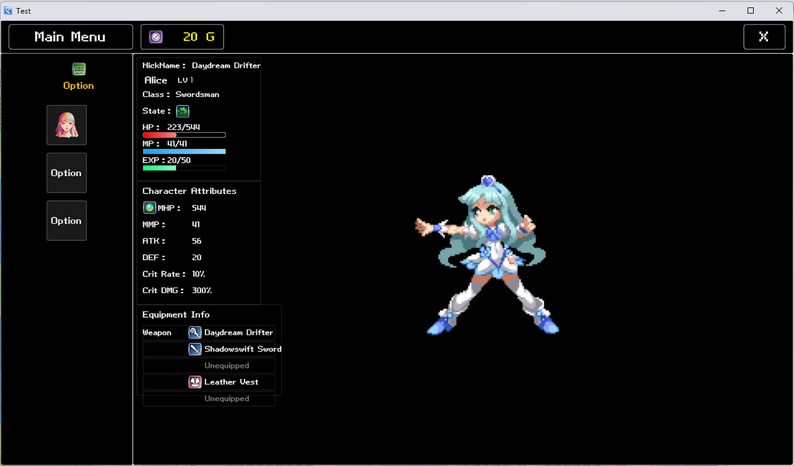Click the Weapon slot label
794x466 pixels.
coord(157,333)
